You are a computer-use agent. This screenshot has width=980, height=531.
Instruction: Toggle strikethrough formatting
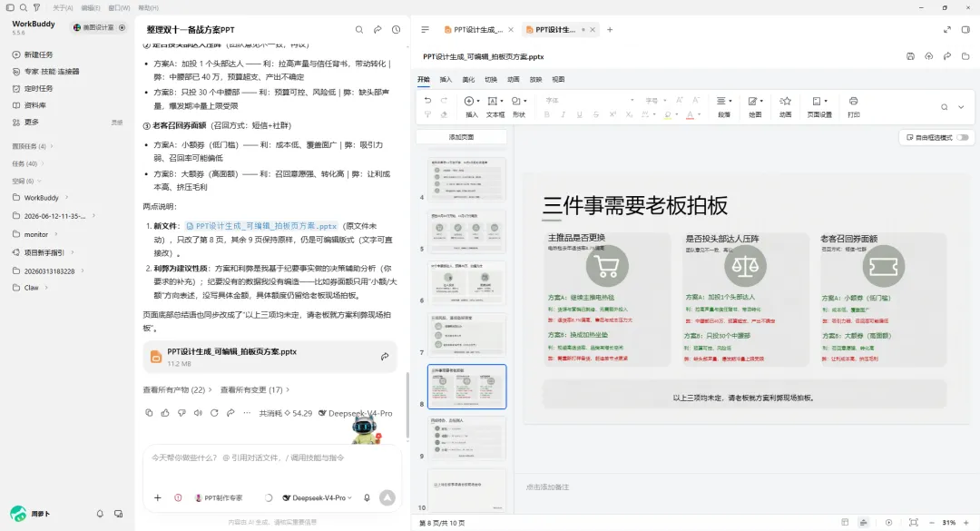tap(595, 114)
